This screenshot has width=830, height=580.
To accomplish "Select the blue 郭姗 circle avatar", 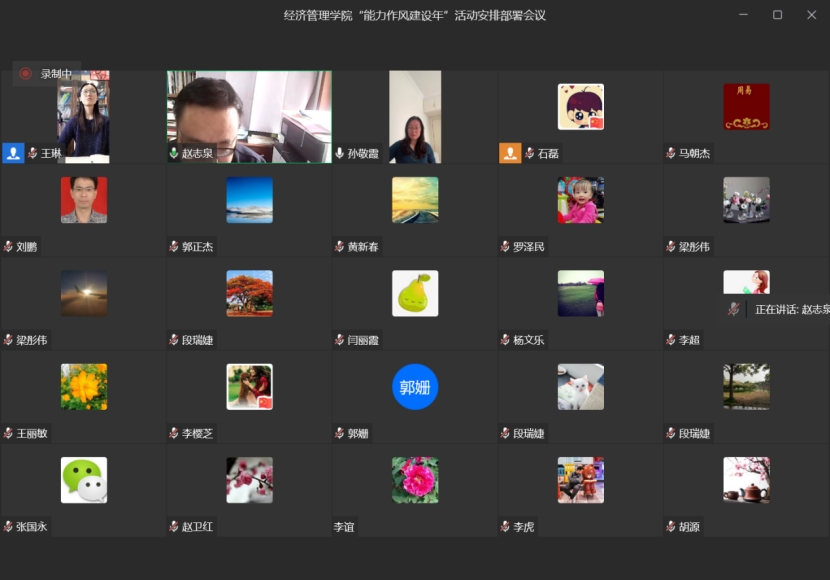I will click(x=415, y=387).
